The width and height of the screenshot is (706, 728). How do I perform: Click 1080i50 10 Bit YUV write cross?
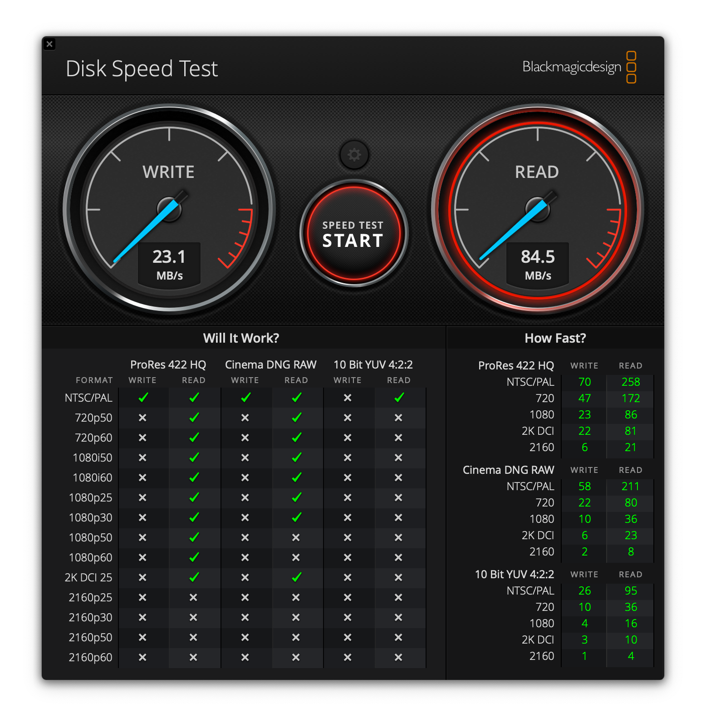[348, 457]
